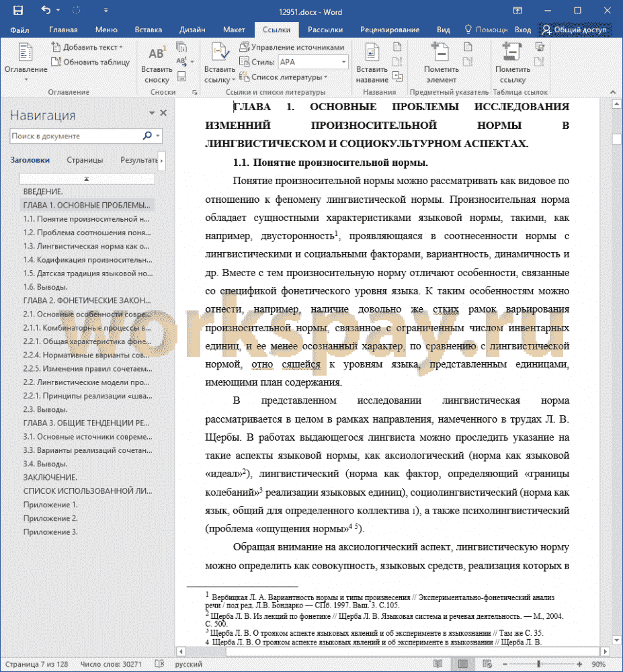Click the Общий доступ share button
The height and width of the screenshot is (672, 623).
click(x=575, y=30)
